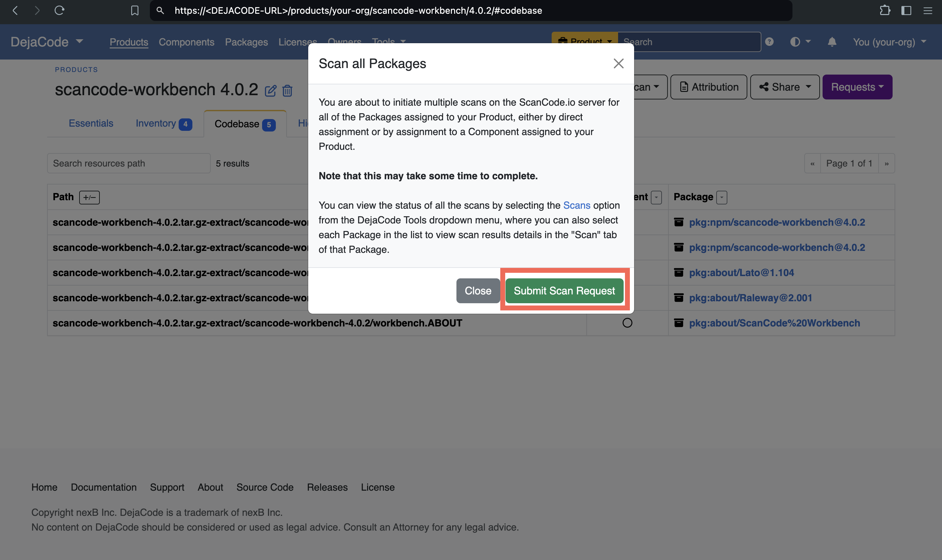Click the browser back arrow
The image size is (942, 560).
(15, 10)
